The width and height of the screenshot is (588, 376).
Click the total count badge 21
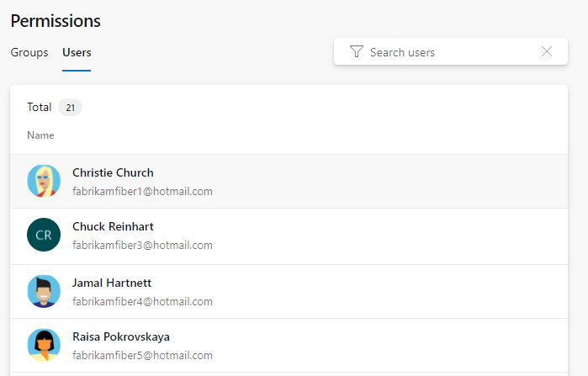click(x=70, y=108)
